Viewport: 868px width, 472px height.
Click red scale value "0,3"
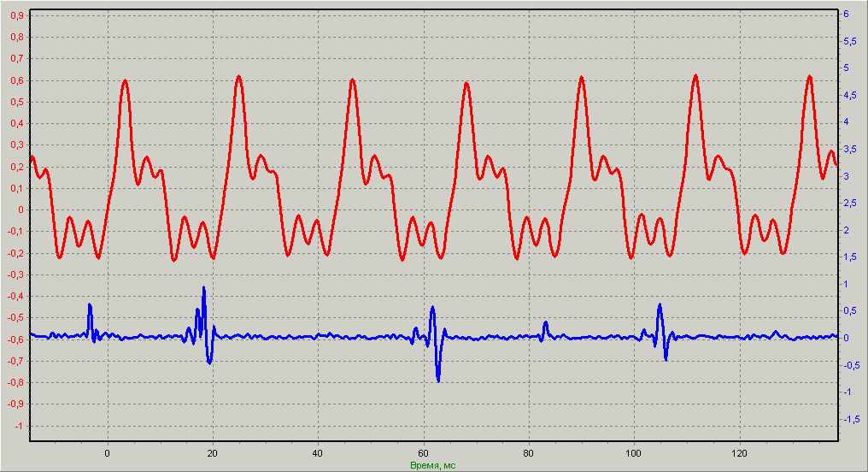click(18, 145)
